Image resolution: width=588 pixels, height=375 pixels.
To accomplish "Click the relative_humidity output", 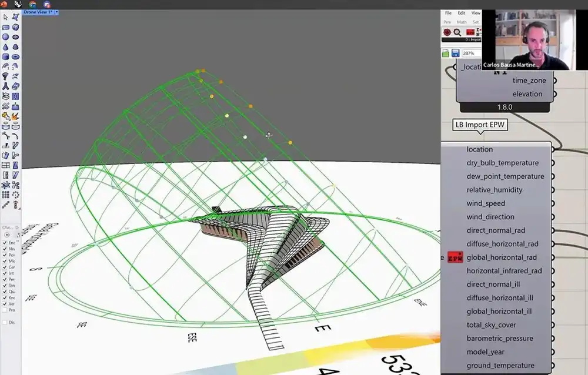I will 495,190.
